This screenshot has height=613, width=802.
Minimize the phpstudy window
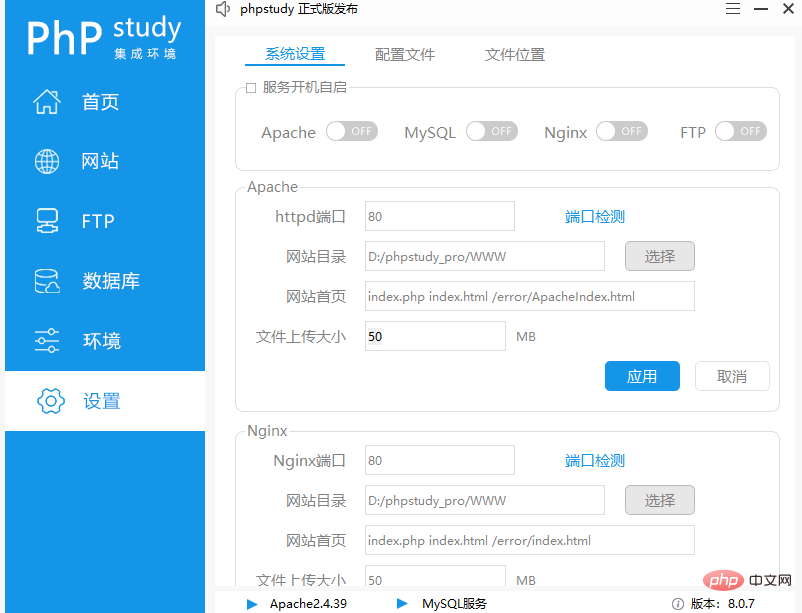pos(761,9)
